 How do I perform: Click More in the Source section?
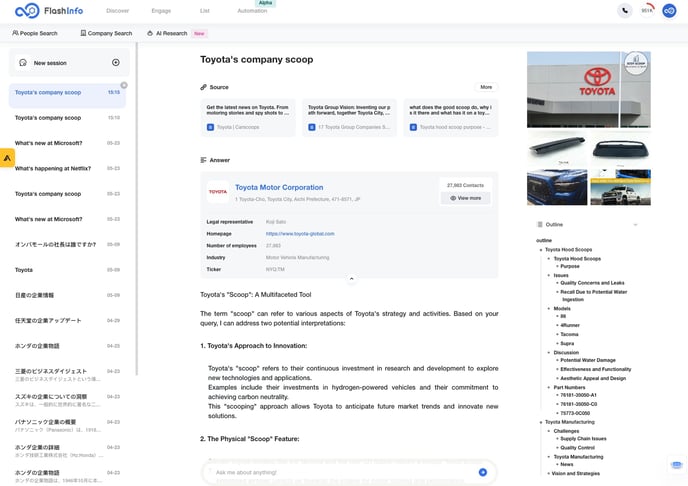pyautogui.click(x=486, y=87)
